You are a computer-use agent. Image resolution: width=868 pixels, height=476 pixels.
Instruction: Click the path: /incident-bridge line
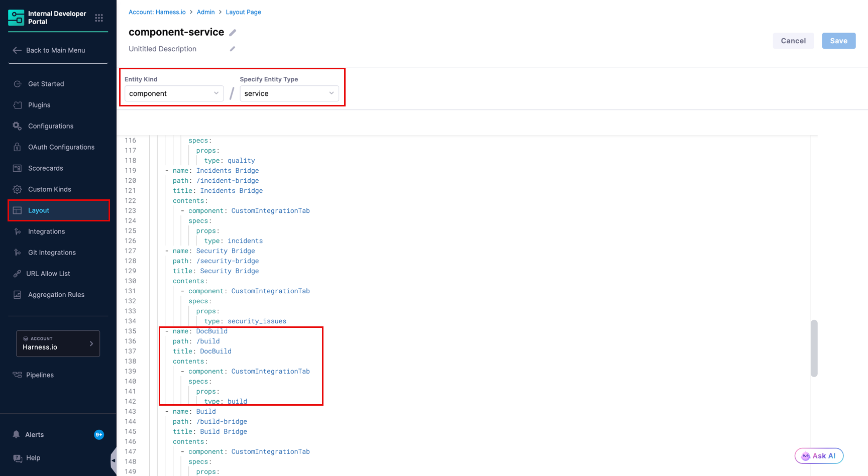tap(216, 180)
